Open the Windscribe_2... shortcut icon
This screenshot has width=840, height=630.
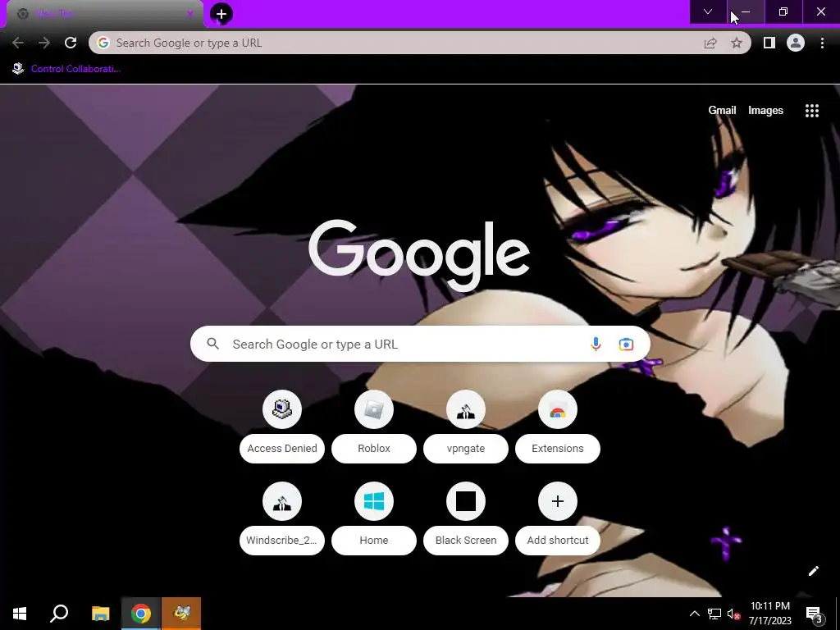(282, 501)
